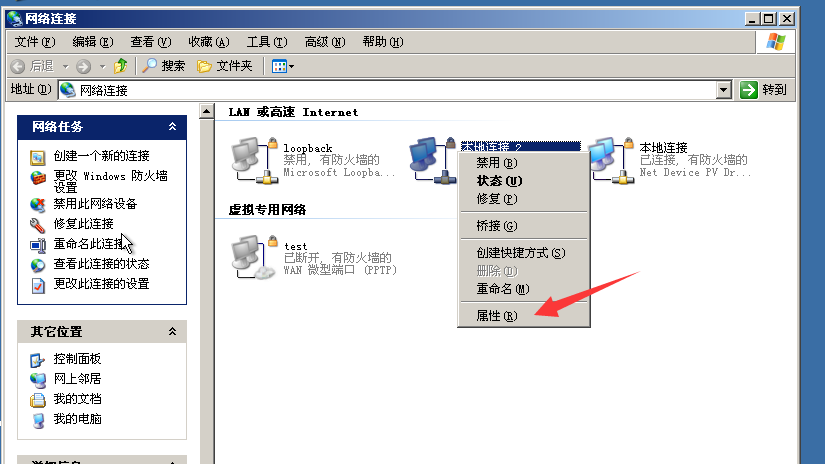Collapse the 网络任务 panel
The width and height of the screenshot is (825, 464).
tap(172, 127)
